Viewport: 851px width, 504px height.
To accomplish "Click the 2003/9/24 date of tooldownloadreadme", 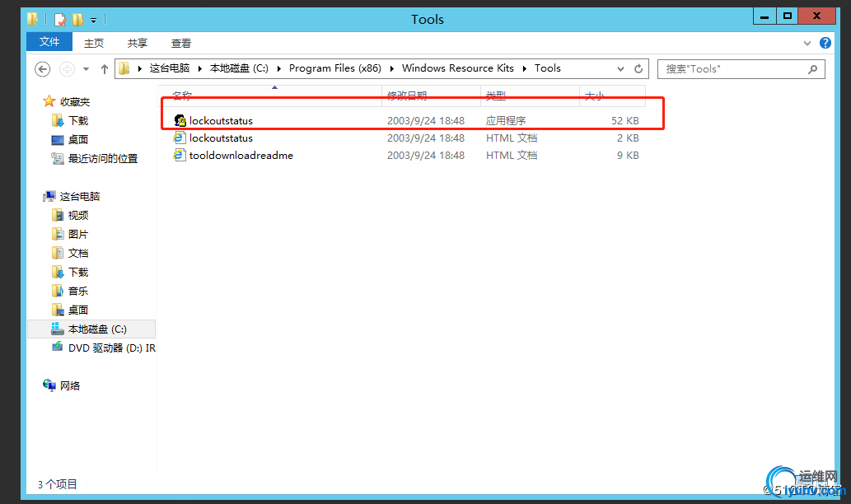I will point(425,155).
